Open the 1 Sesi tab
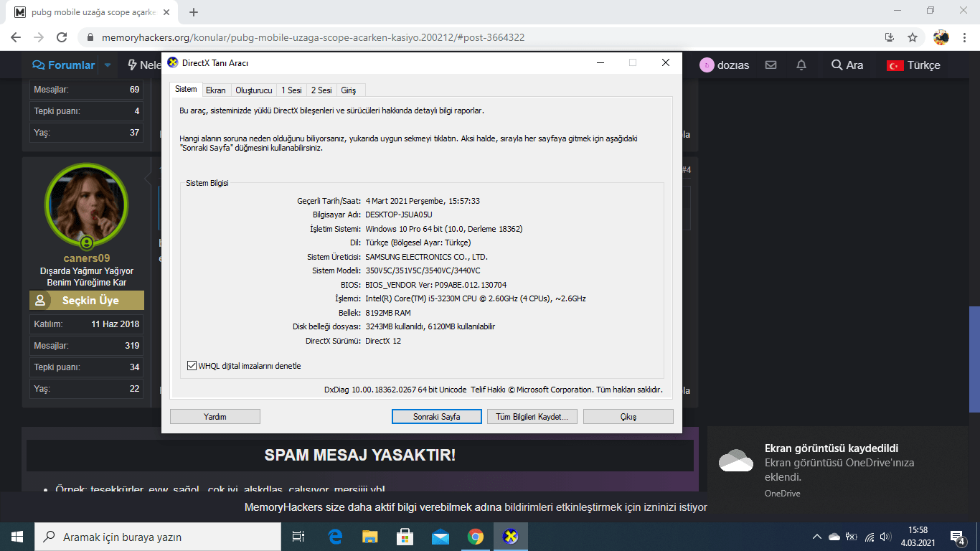This screenshot has width=980, height=551. (291, 90)
